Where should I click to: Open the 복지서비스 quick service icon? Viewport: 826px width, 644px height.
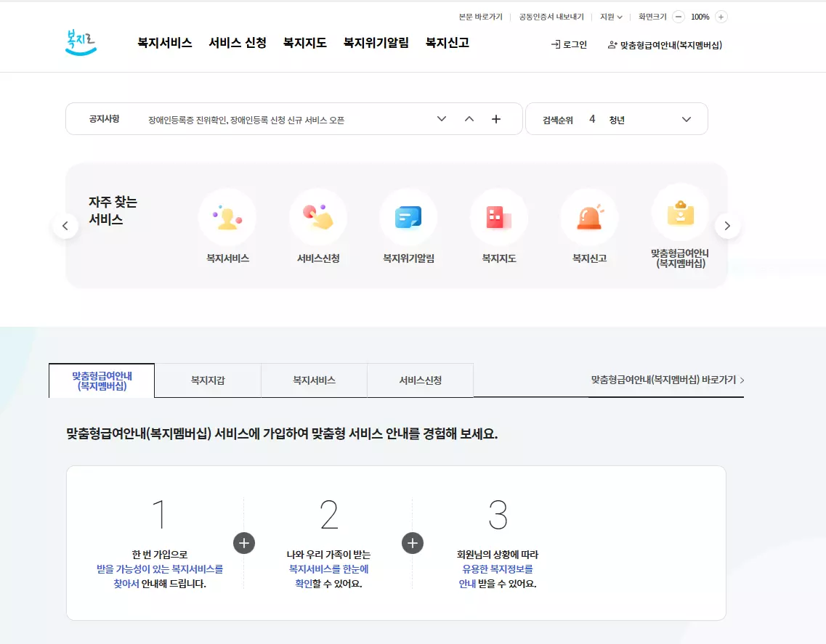point(227,217)
